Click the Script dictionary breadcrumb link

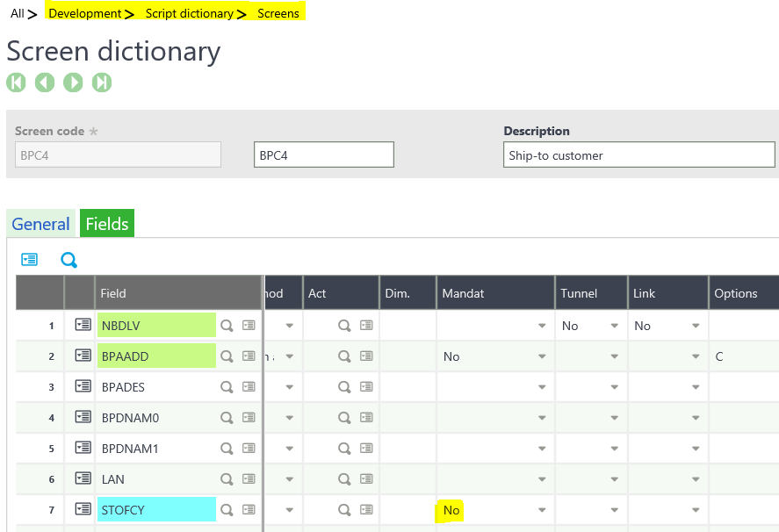pos(189,13)
